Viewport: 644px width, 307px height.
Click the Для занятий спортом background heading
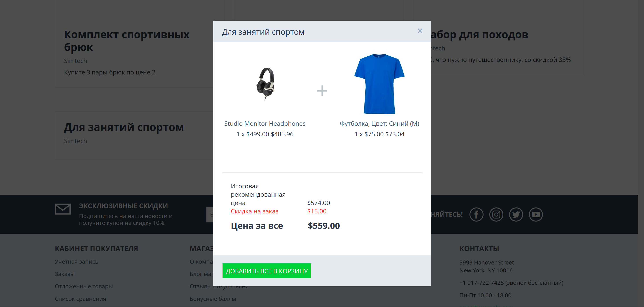coord(124,127)
